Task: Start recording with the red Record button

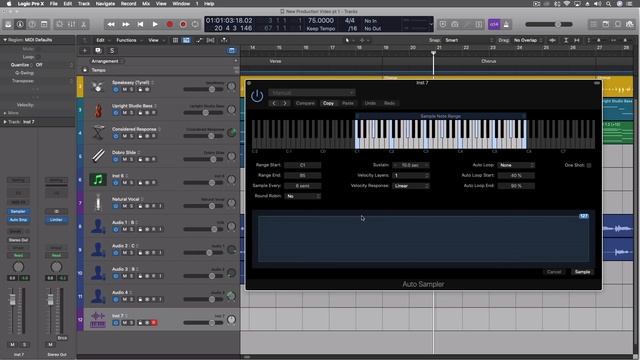Action: pyautogui.click(x=170, y=24)
